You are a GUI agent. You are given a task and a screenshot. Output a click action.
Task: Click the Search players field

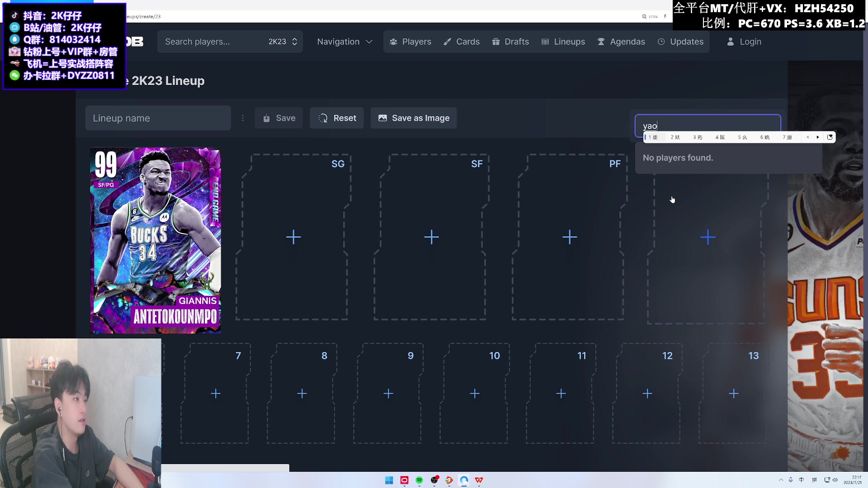(x=212, y=42)
